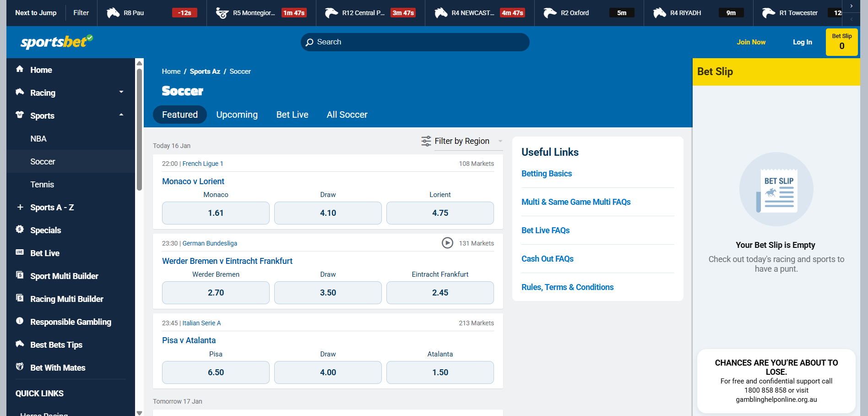Open the Bet Slip 0 button
868x416 pixels.
click(841, 42)
